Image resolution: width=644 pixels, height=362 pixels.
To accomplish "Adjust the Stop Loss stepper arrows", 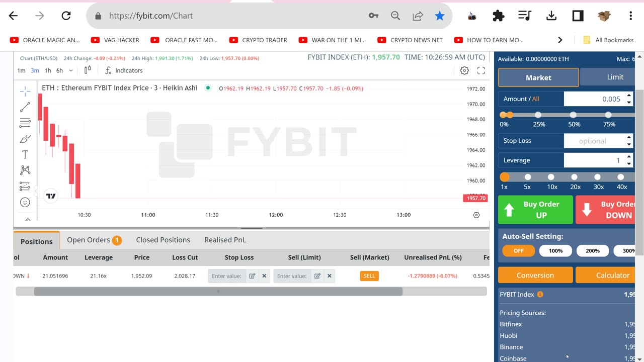I will [x=629, y=141].
